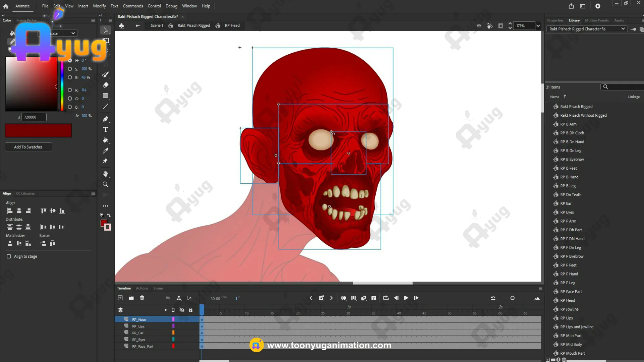644x362 pixels.
Task: Open the Modify menu
Action: tap(99, 6)
